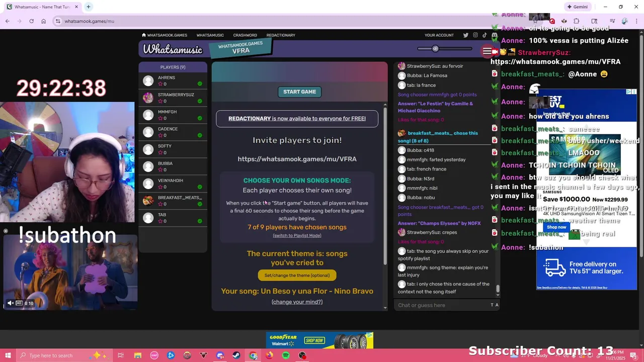Close the small video ad overlay
The width and height of the screenshot is (644, 362).
coord(6,231)
